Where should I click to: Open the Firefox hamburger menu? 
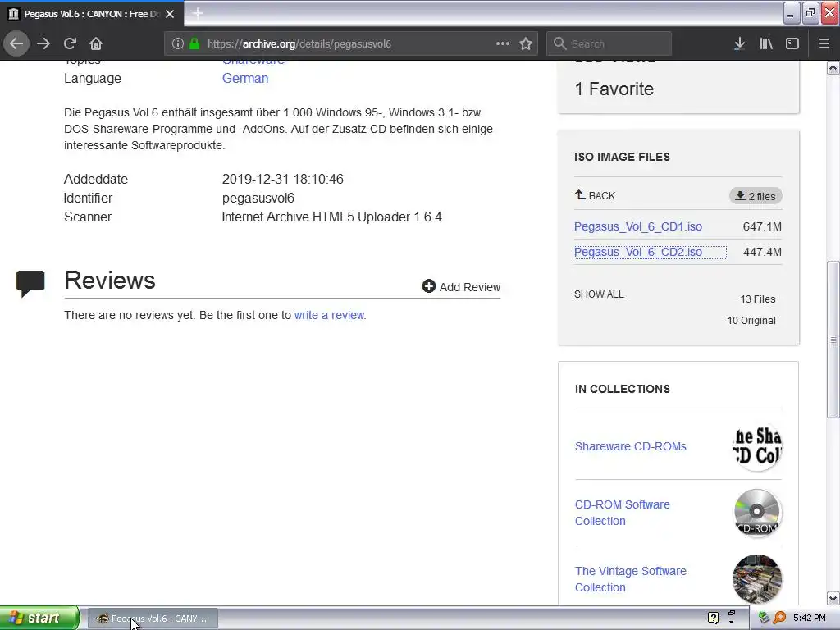(824, 44)
